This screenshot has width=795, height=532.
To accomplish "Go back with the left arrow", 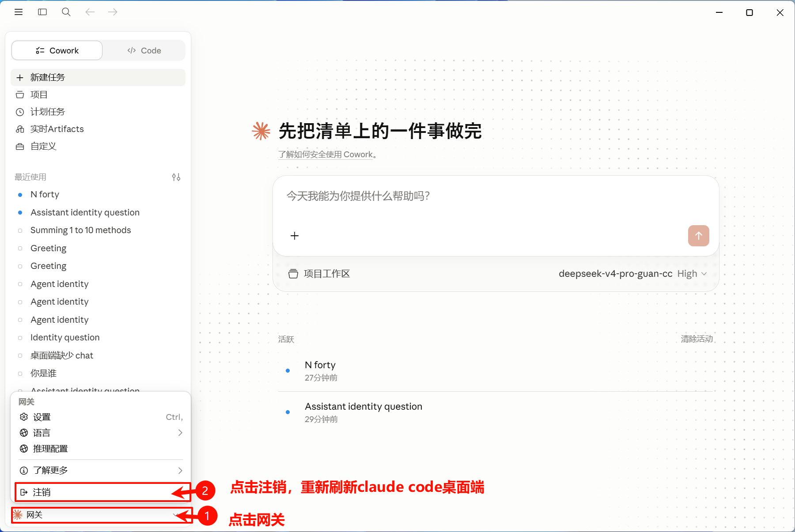I will click(90, 12).
